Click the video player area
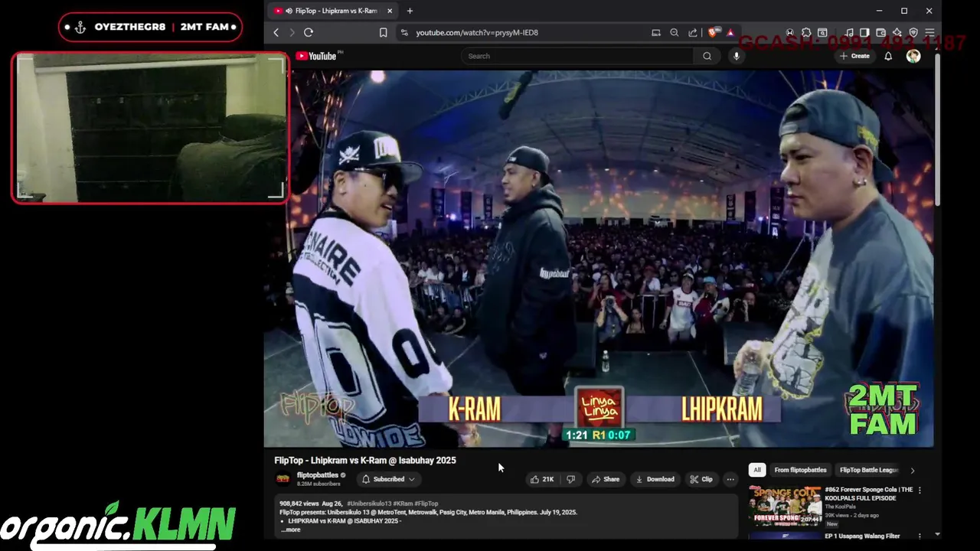Image resolution: width=980 pixels, height=551 pixels. coord(599,259)
